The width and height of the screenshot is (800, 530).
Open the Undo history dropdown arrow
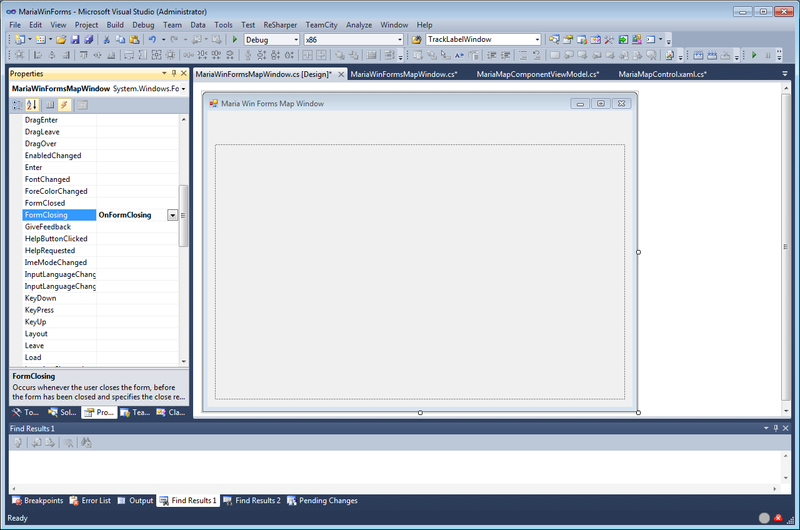tap(163, 39)
